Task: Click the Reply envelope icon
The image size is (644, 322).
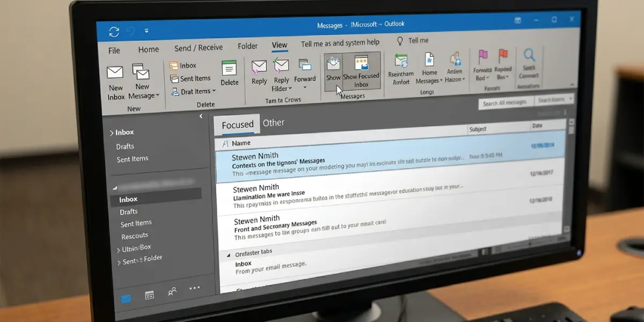Action: click(259, 67)
